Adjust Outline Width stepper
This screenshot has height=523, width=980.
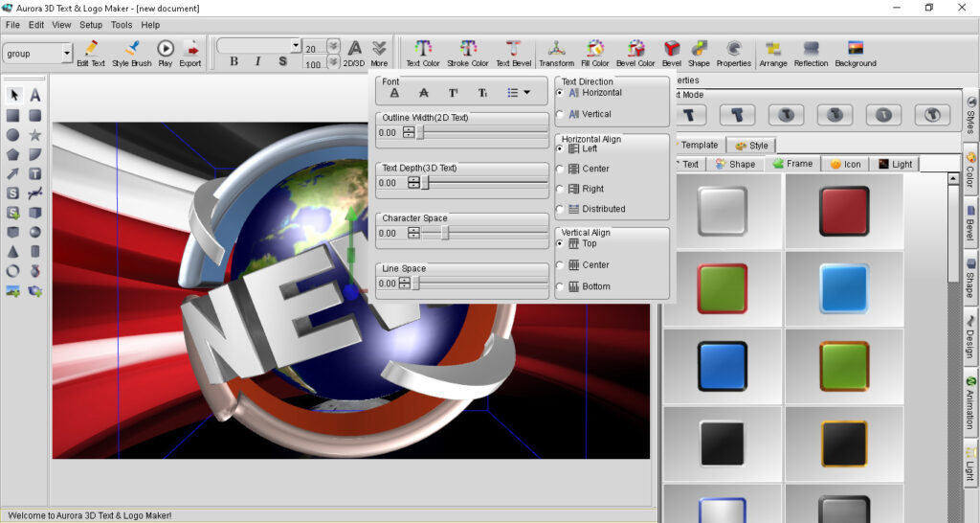tap(409, 132)
